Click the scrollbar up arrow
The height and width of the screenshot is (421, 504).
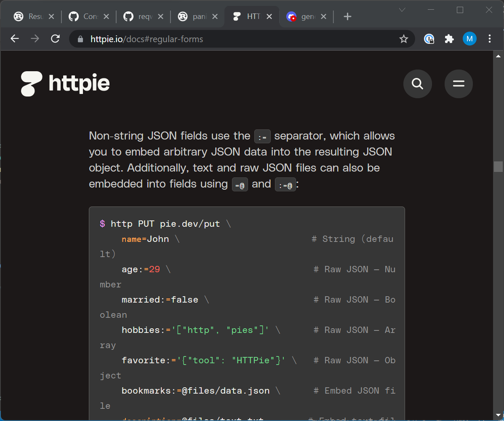(x=498, y=56)
